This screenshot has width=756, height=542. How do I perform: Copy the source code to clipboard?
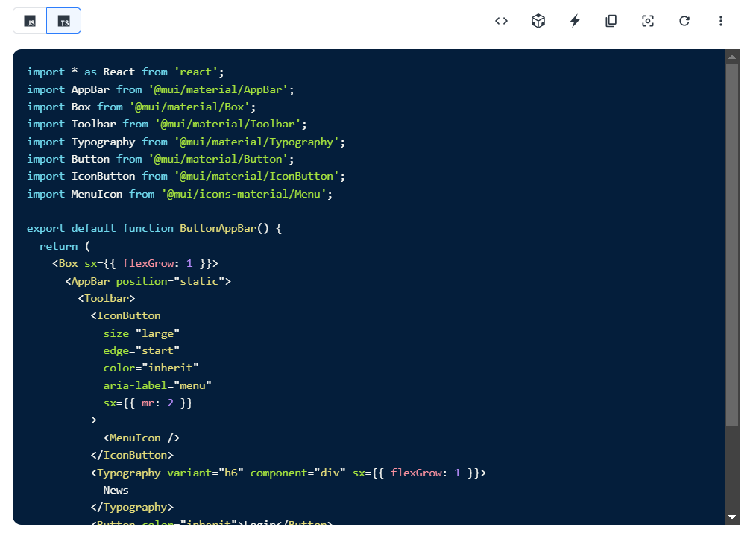coord(611,21)
